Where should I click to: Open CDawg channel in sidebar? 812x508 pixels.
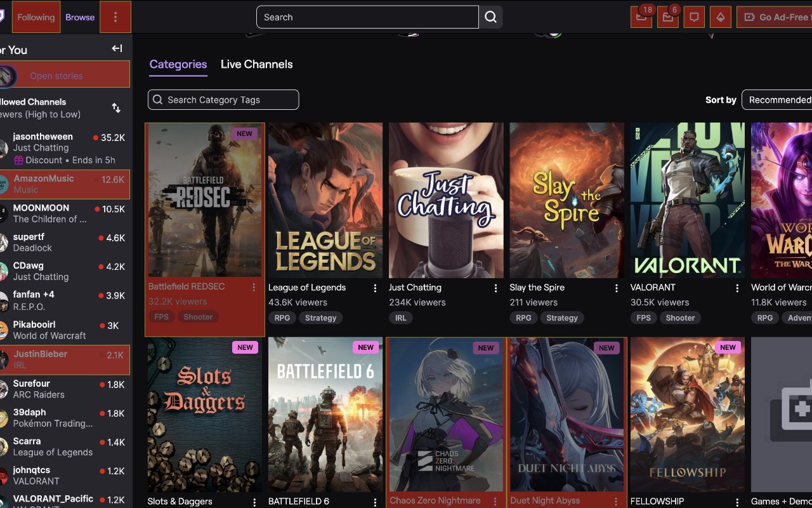tap(65, 271)
